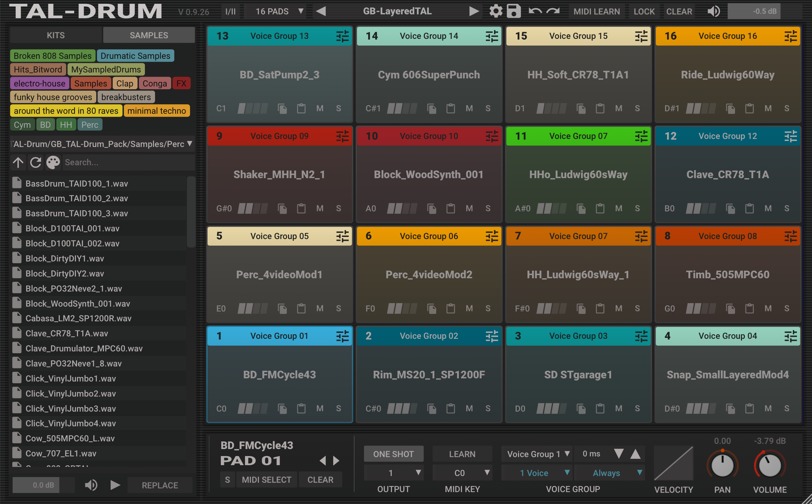The height and width of the screenshot is (504, 812).
Task: Open mixer settings icon on pad 13
Action: point(342,36)
